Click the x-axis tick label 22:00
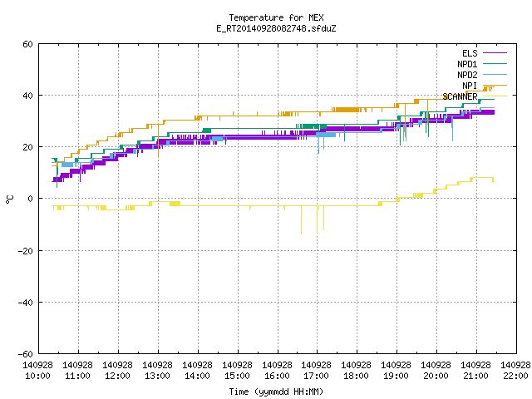Viewport: 532px width, 399px height. [x=515, y=376]
